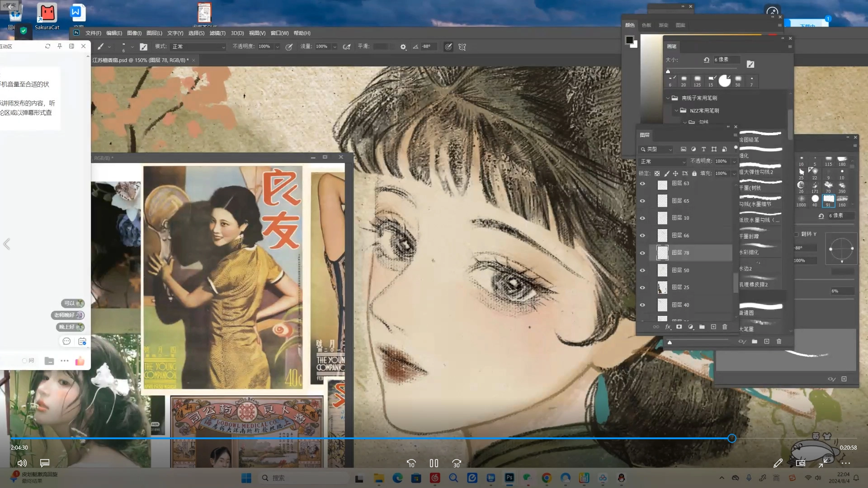Hide layer 图层 63 visibility eye

642,183
